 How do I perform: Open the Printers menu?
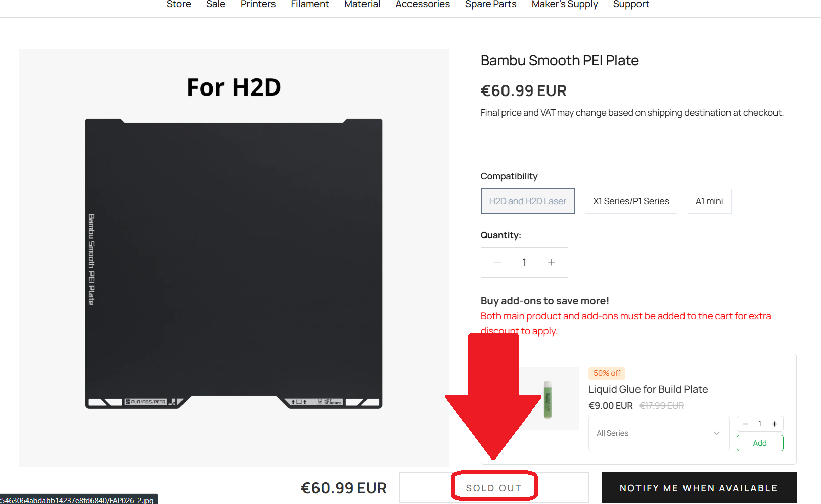click(258, 5)
